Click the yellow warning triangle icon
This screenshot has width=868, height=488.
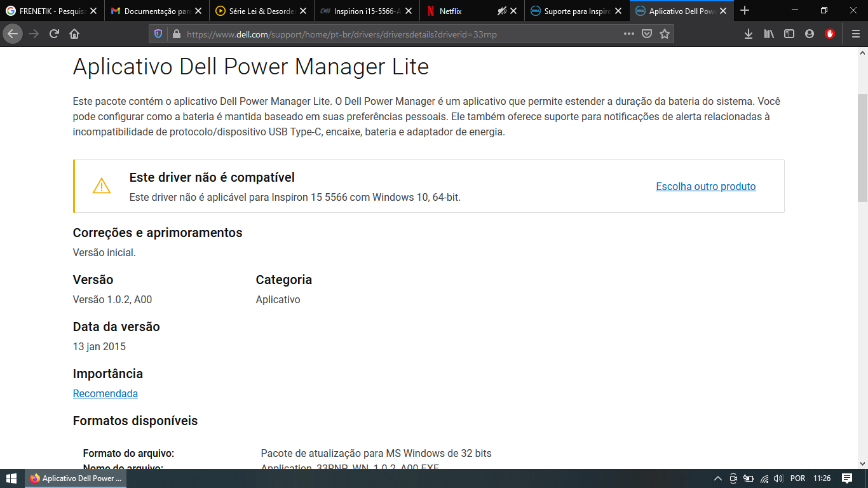point(102,186)
